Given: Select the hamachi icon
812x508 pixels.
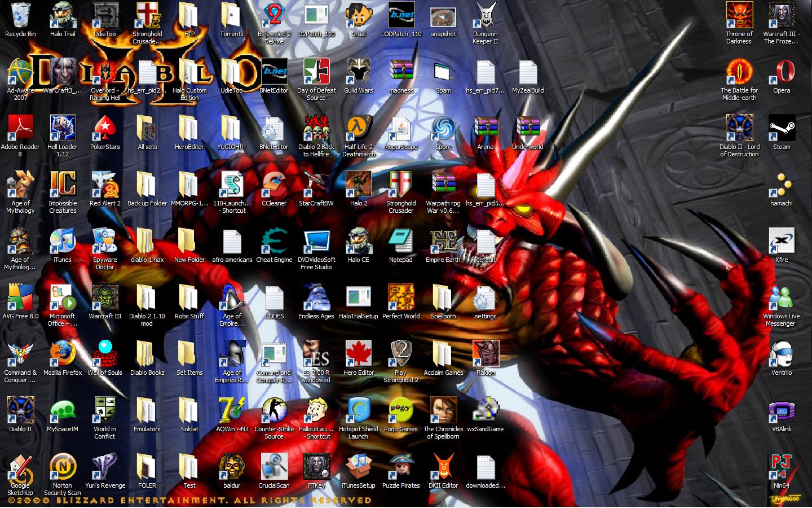Looking at the screenshot, I should tap(782, 185).
